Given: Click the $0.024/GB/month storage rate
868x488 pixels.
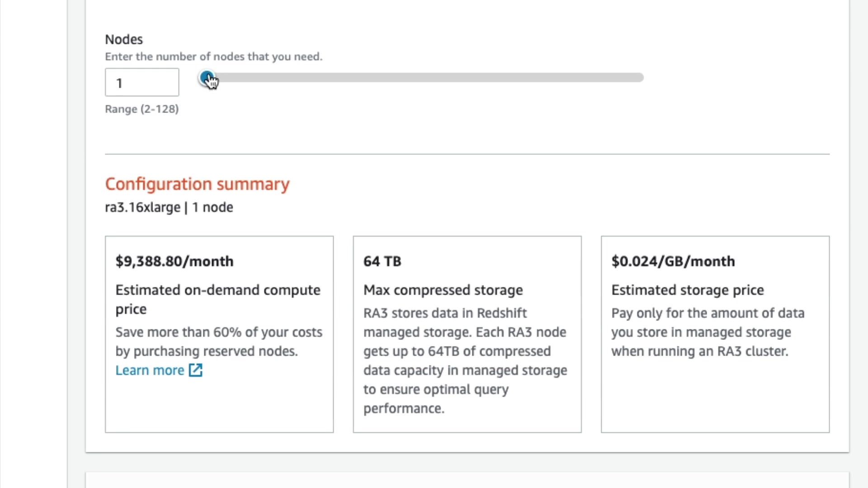Looking at the screenshot, I should coord(673,261).
